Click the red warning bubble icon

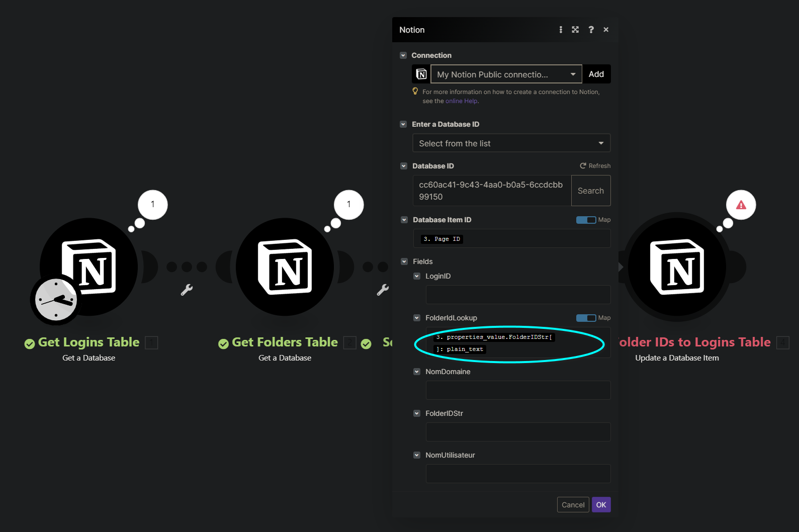click(741, 205)
